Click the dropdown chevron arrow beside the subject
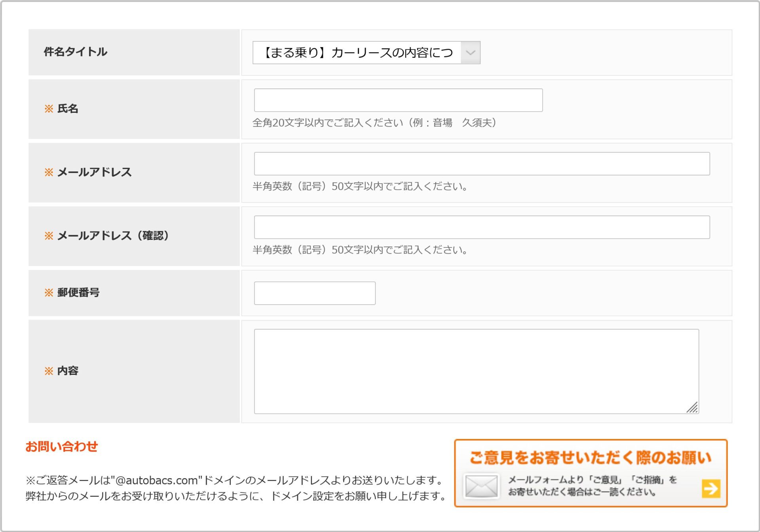Screen dimensions: 760x532 click(470, 53)
